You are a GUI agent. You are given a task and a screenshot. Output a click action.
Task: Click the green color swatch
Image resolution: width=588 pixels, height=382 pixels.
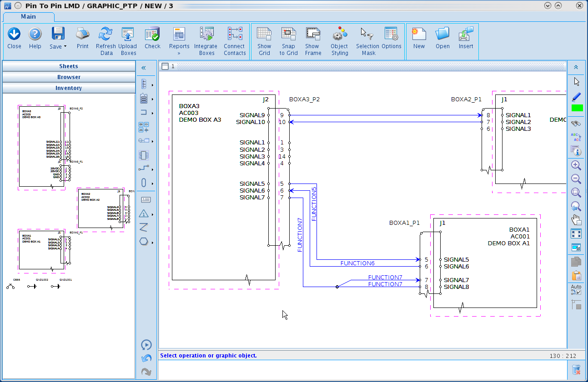pos(577,108)
